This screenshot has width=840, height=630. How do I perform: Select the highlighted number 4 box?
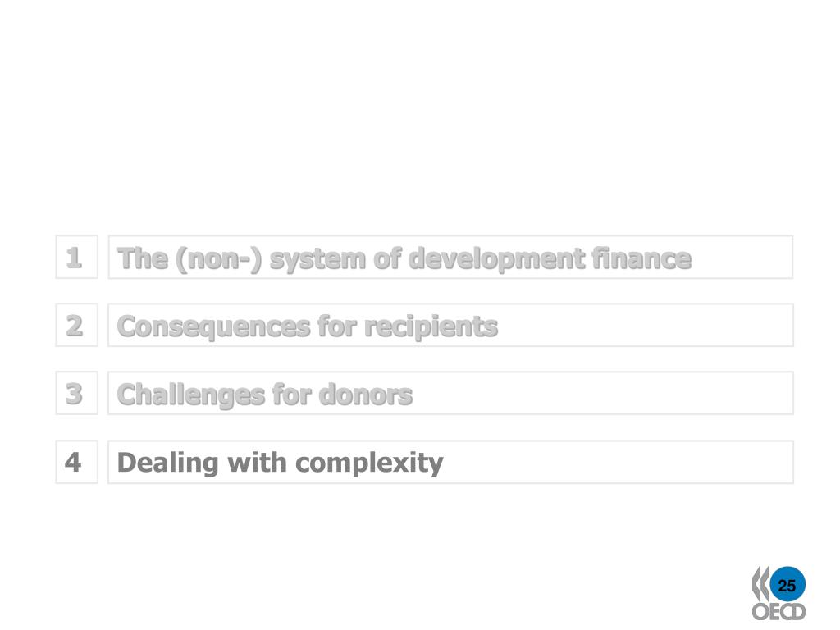pyautogui.click(x=76, y=462)
